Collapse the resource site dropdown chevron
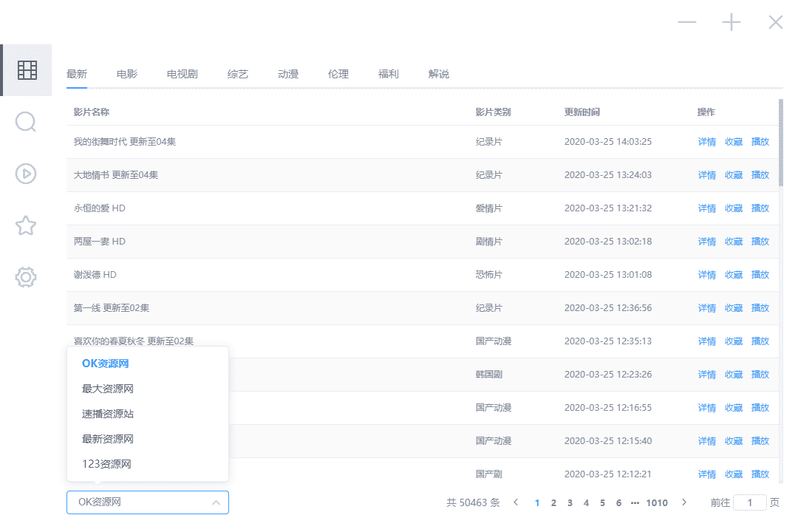 (x=216, y=502)
